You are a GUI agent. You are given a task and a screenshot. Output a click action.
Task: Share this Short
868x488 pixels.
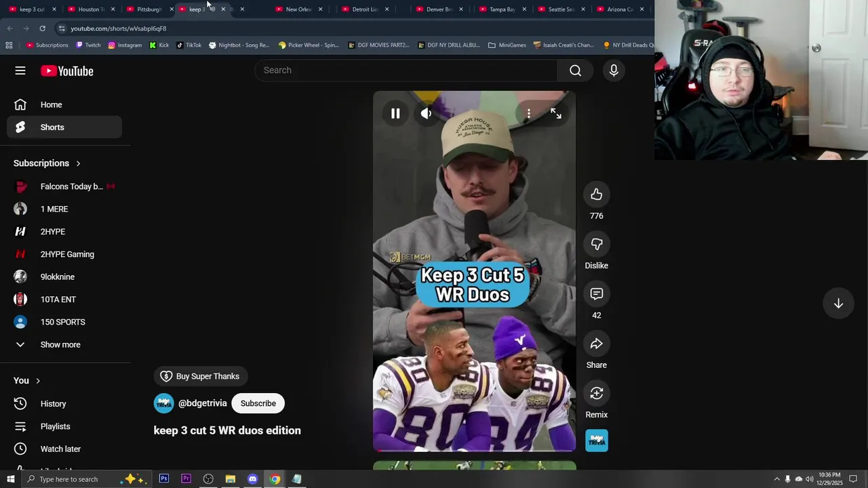click(597, 344)
